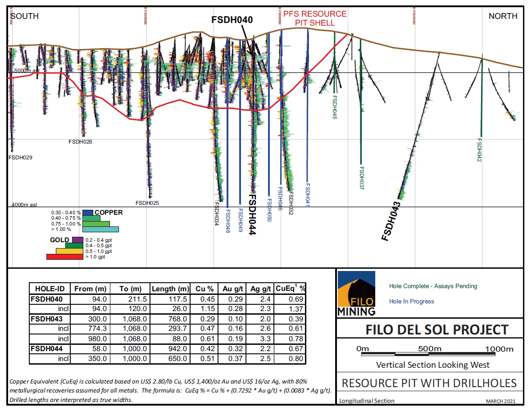Select the bold FSDH040 drillhole label above the section
Screen dimensions: 532x411
[232, 20]
